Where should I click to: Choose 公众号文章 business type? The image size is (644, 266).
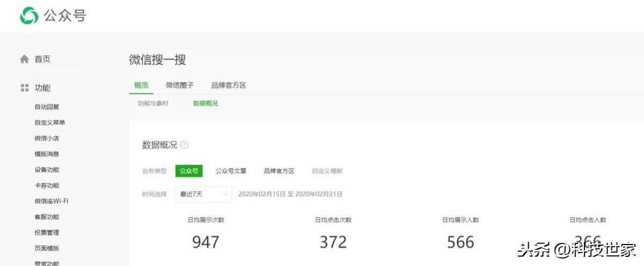point(231,171)
